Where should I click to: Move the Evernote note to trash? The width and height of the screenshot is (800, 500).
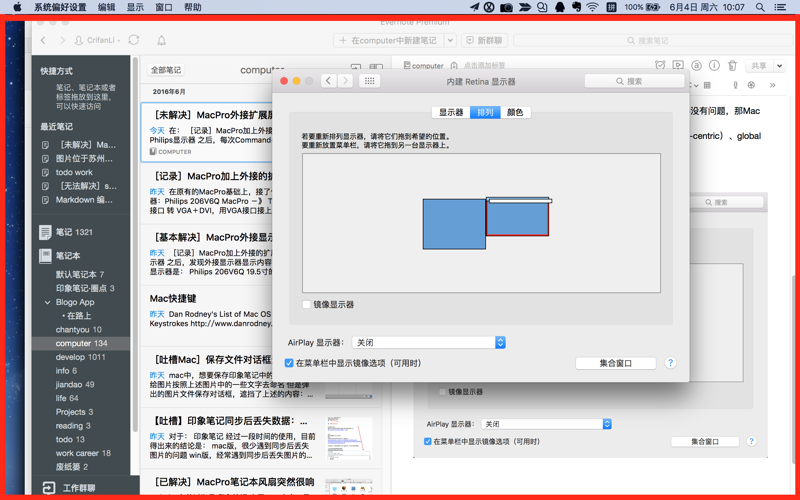[732, 65]
